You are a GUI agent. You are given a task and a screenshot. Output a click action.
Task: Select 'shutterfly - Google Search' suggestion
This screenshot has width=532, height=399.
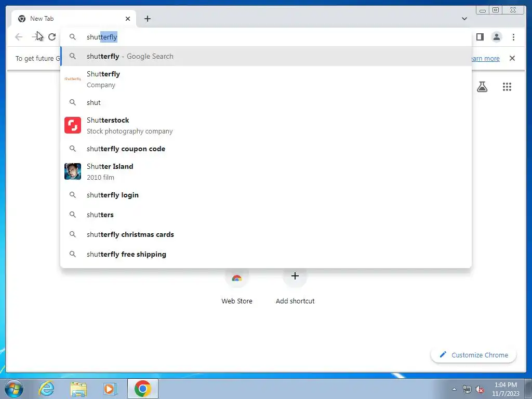tap(266, 56)
